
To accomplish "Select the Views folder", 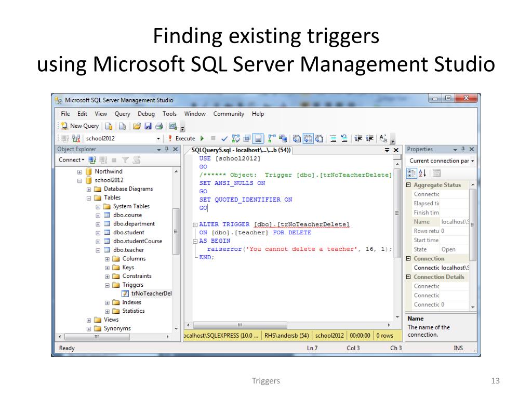I will point(107,320).
